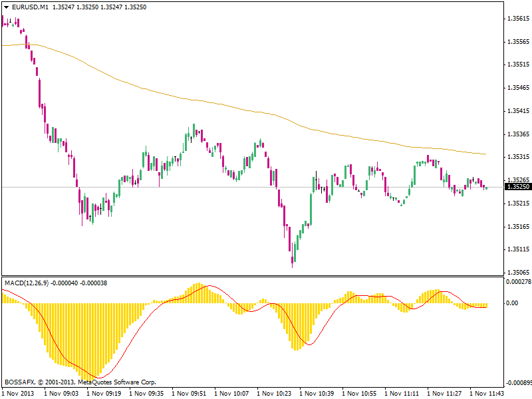This screenshot has width=532, height=399.
Task: Click the 1 Nov 10:39 time label
Action: [317, 394]
